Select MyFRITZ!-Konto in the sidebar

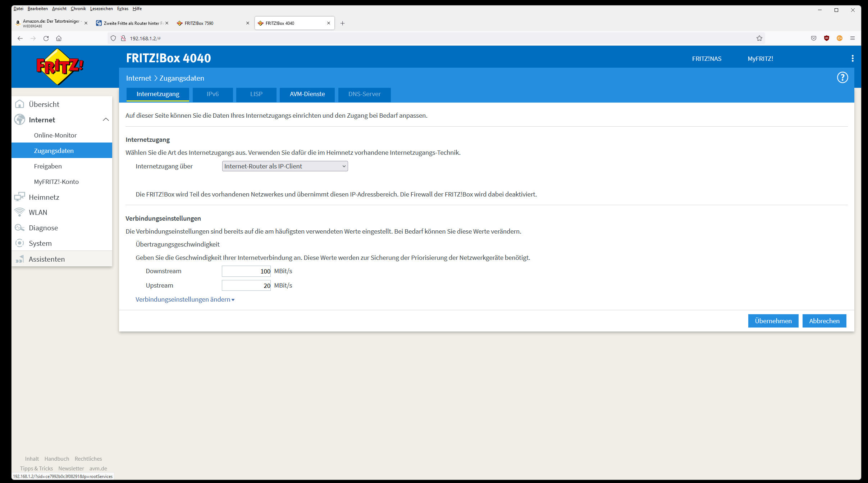pos(62,182)
